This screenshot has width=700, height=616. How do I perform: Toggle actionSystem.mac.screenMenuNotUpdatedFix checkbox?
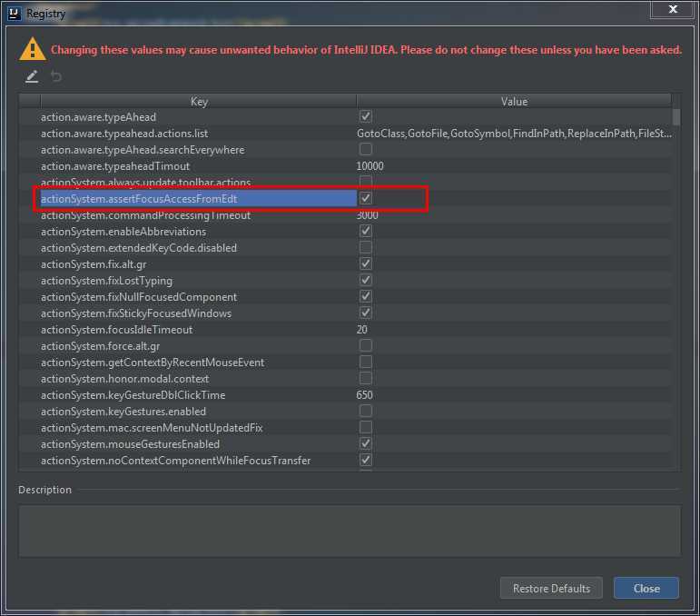tap(365, 428)
